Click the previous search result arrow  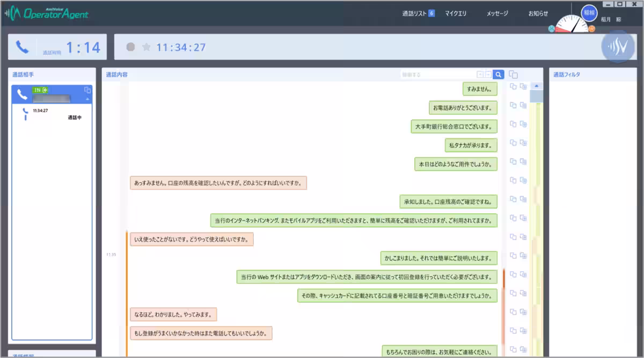[480, 75]
